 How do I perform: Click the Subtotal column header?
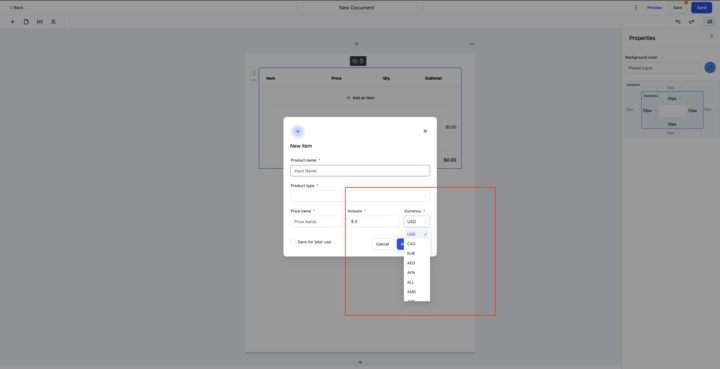[433, 78]
